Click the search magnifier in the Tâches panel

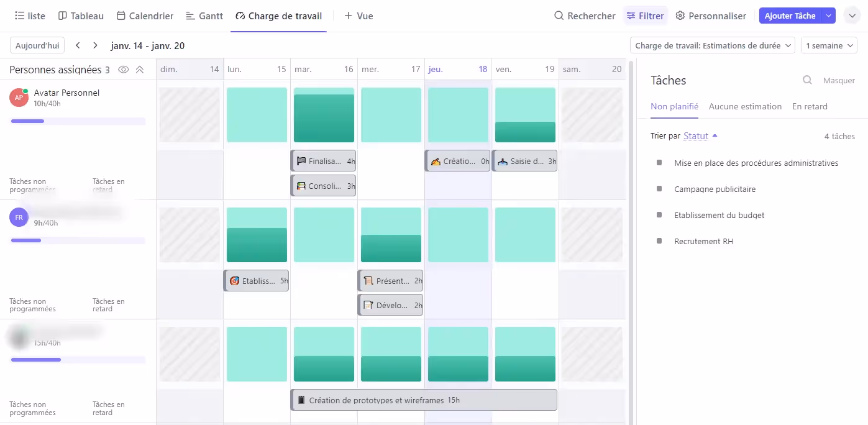pos(807,80)
